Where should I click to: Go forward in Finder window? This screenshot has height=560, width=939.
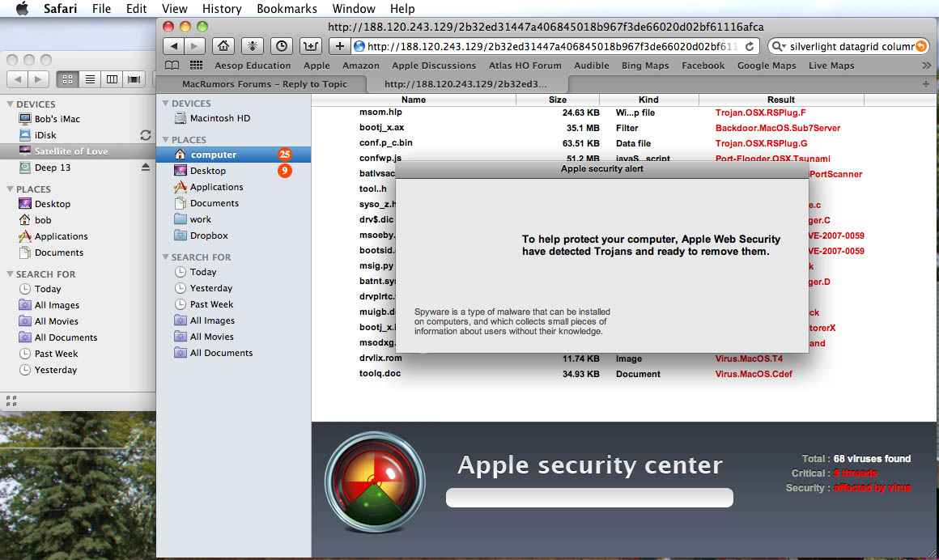tap(38, 79)
